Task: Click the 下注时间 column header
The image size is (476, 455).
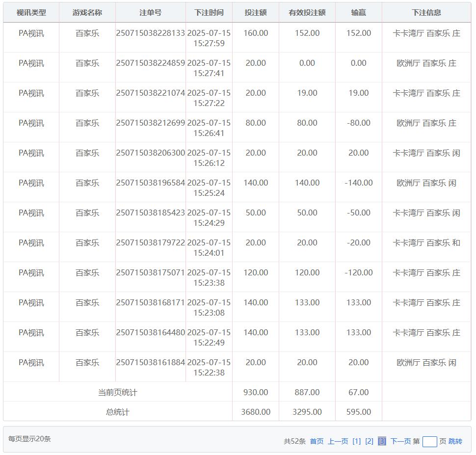Action: (209, 13)
